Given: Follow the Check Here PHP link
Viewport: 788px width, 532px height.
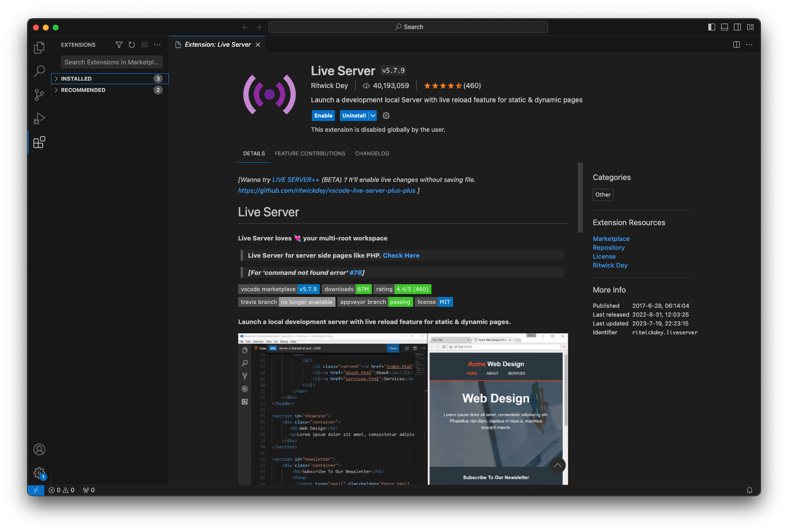Looking at the screenshot, I should click(401, 256).
